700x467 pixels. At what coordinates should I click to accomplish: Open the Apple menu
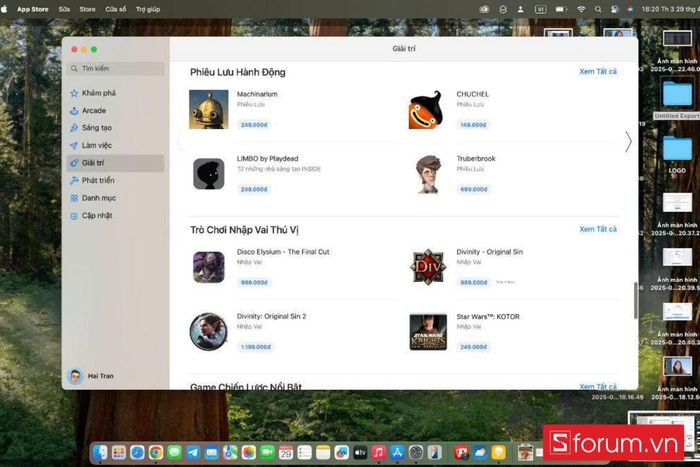(4, 9)
